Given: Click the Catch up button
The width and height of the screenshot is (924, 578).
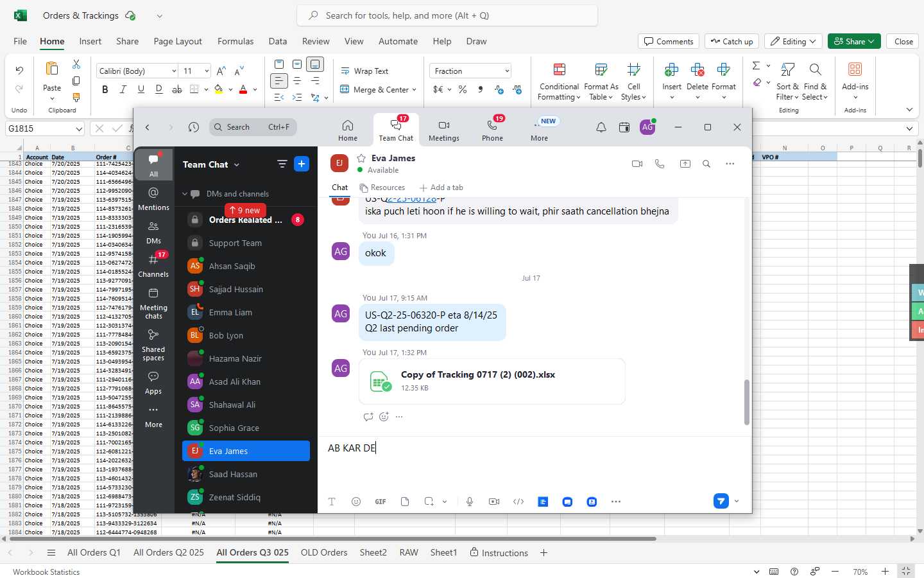Looking at the screenshot, I should [x=732, y=41].
